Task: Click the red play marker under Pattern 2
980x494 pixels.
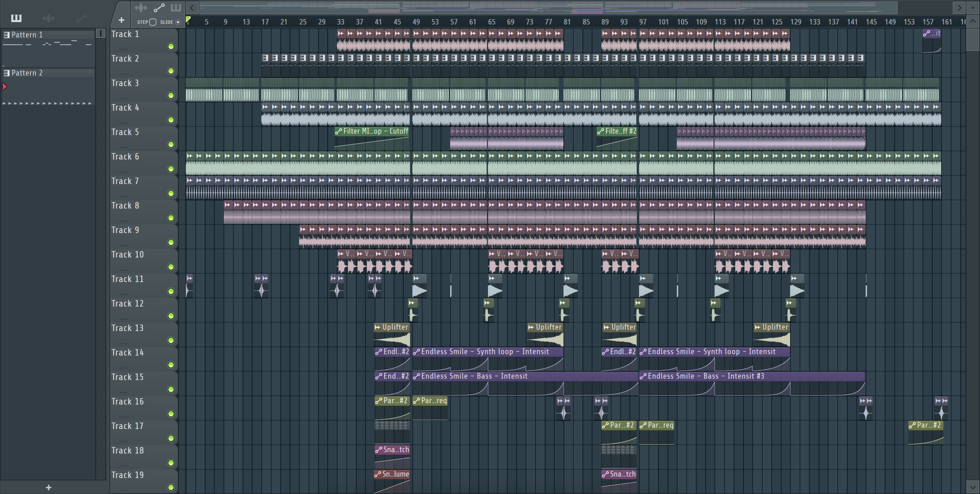Action: point(4,87)
